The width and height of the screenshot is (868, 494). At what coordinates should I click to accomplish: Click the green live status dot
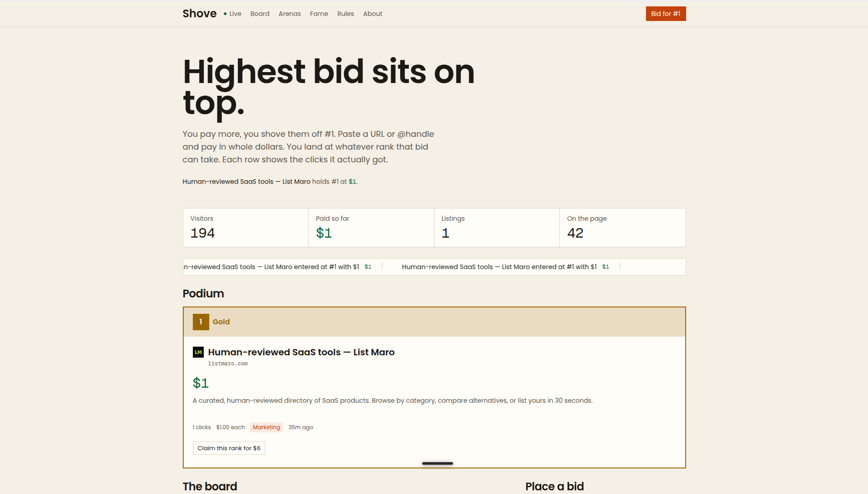(x=225, y=14)
